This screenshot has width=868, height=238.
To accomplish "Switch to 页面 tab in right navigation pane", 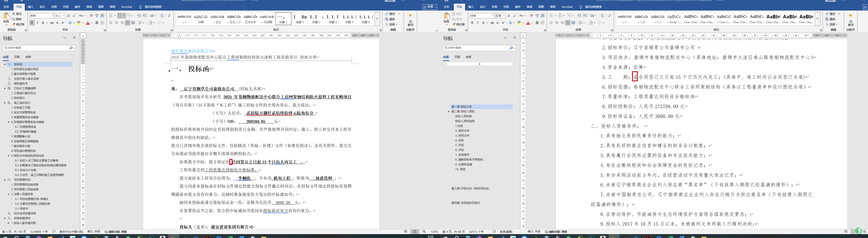I will click(457, 57).
